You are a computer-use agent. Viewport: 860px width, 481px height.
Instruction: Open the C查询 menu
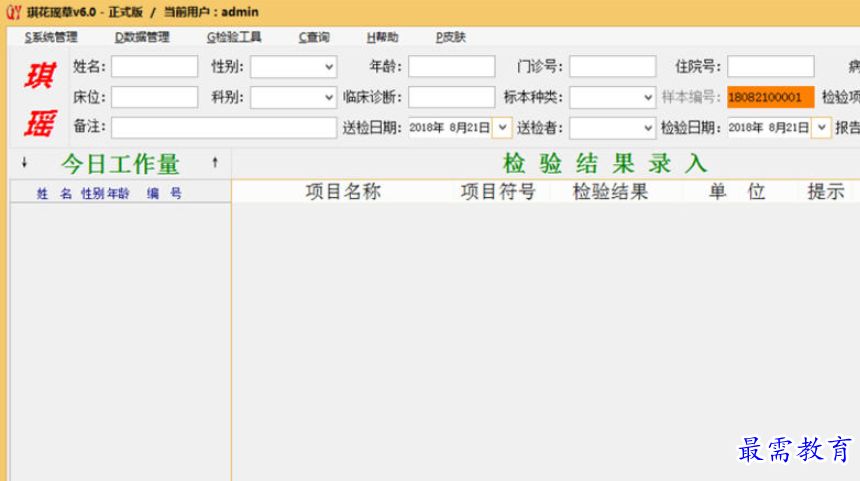pos(314,37)
